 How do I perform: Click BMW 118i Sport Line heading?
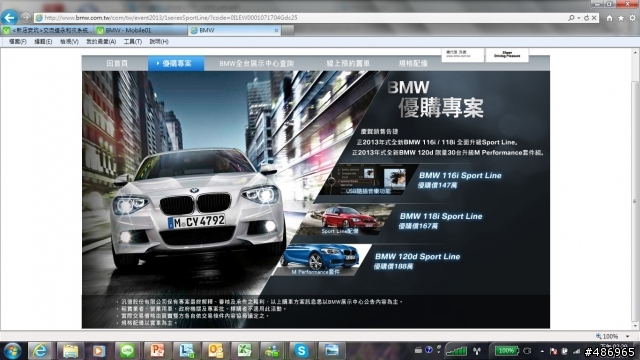(441, 216)
